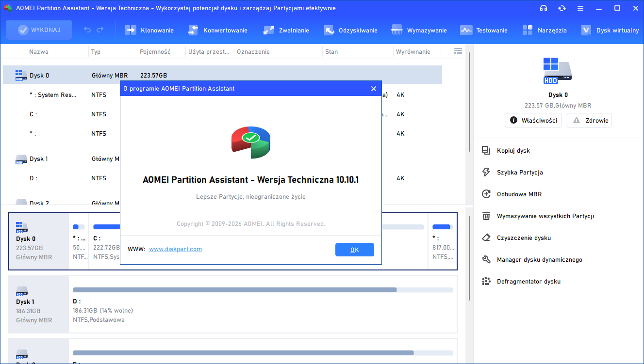Sort by the Typ column header

coord(96,51)
